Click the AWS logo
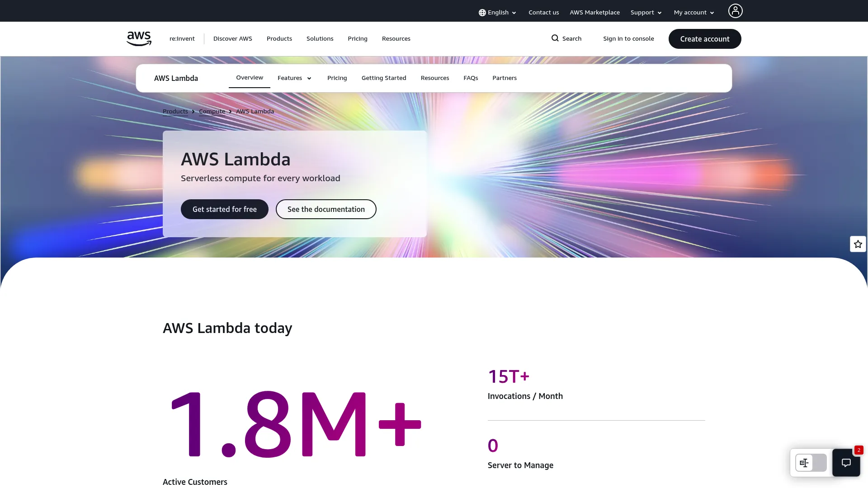Viewport: 868px width, 488px height. (x=139, y=39)
